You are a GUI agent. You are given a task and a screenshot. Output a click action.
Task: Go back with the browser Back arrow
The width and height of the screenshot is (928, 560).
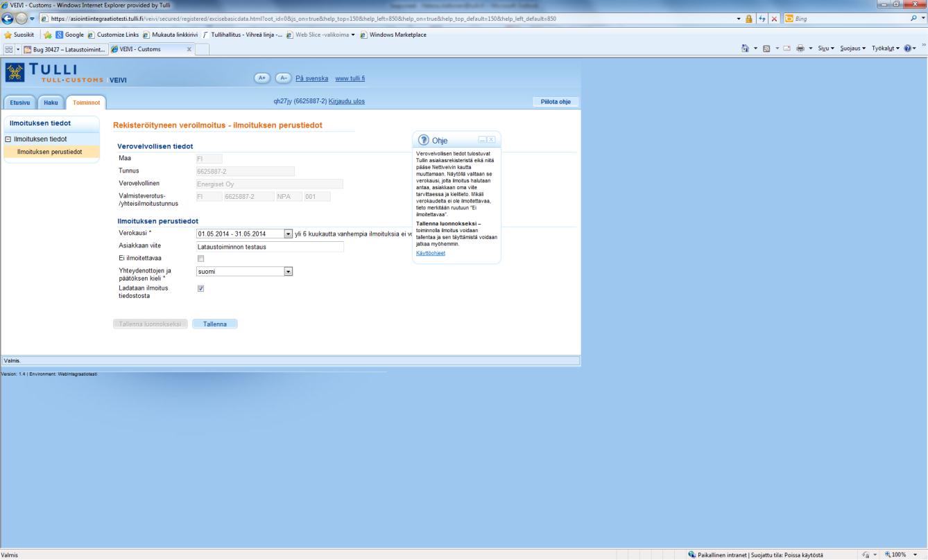tap(8, 17)
